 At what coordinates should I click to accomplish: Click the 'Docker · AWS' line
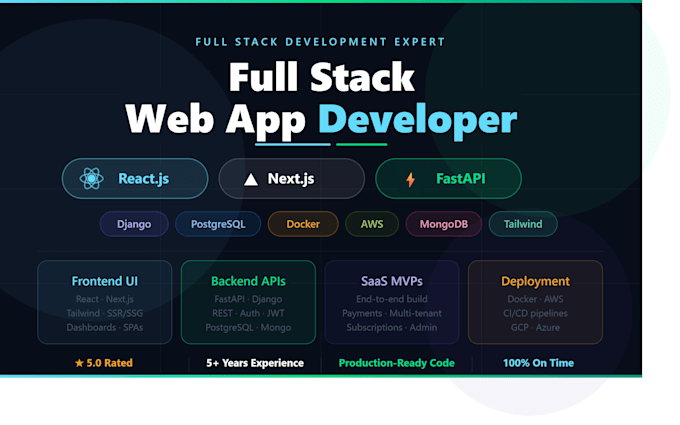click(536, 299)
